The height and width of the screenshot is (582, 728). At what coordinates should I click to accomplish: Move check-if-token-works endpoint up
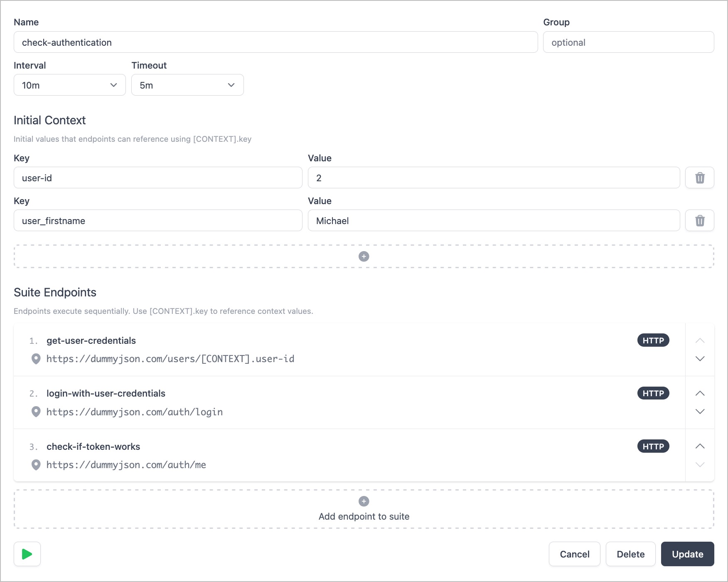pos(700,446)
